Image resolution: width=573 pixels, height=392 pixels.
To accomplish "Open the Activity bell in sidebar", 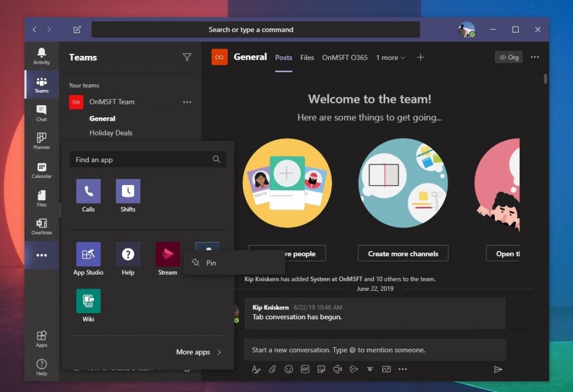I will click(x=41, y=56).
